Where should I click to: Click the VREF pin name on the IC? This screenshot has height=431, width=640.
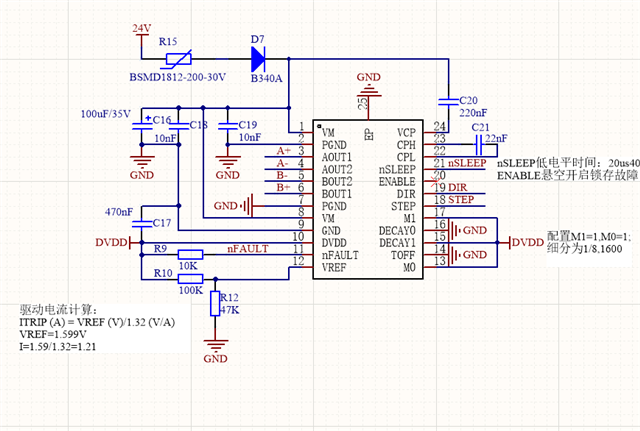pyautogui.click(x=334, y=268)
